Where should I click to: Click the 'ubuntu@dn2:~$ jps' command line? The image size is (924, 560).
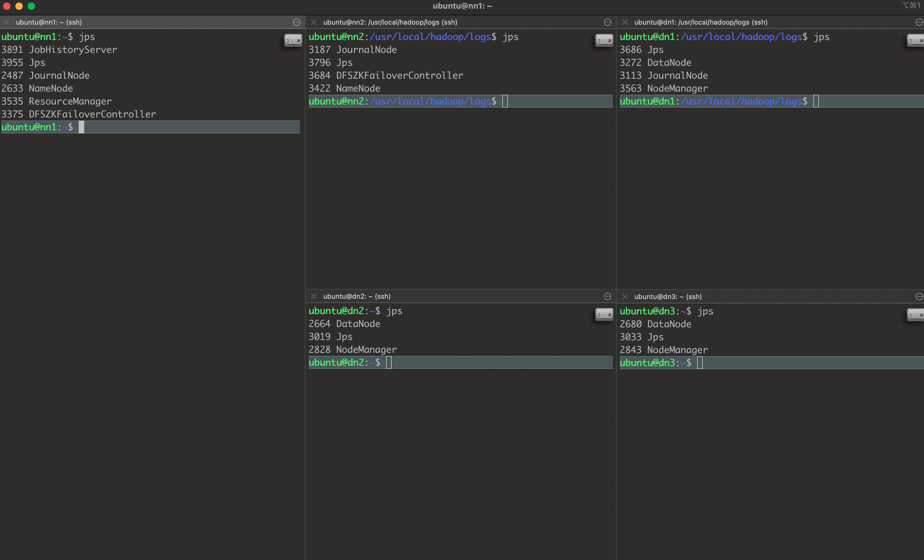click(356, 311)
